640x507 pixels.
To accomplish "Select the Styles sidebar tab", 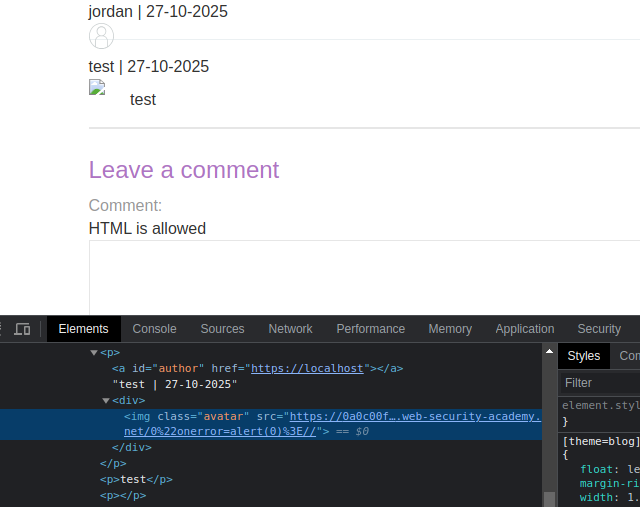I will [584, 356].
